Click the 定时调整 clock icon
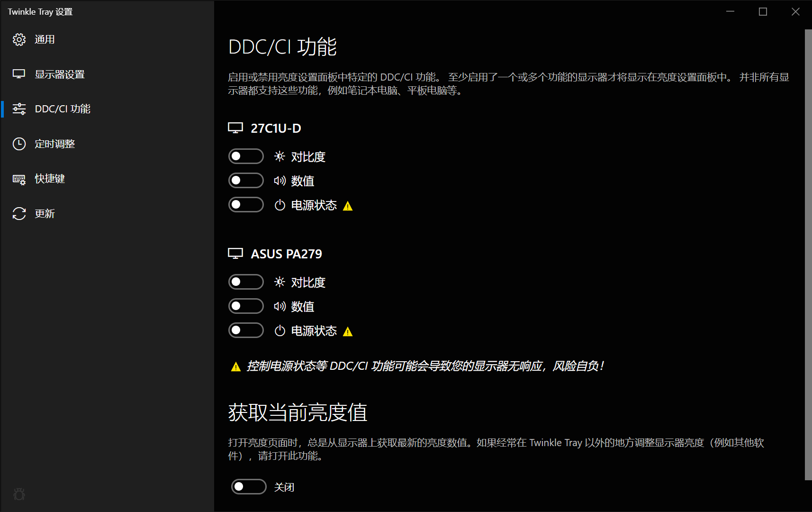 point(19,144)
